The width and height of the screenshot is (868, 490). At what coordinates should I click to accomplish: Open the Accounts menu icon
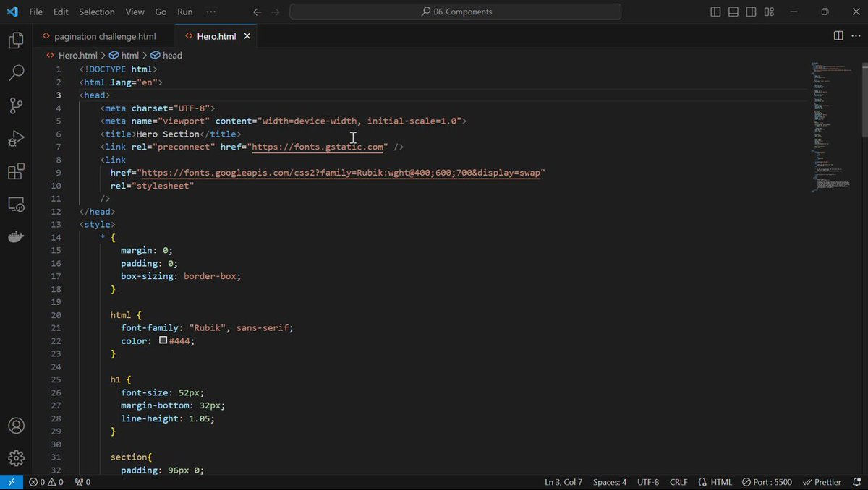coord(16,426)
